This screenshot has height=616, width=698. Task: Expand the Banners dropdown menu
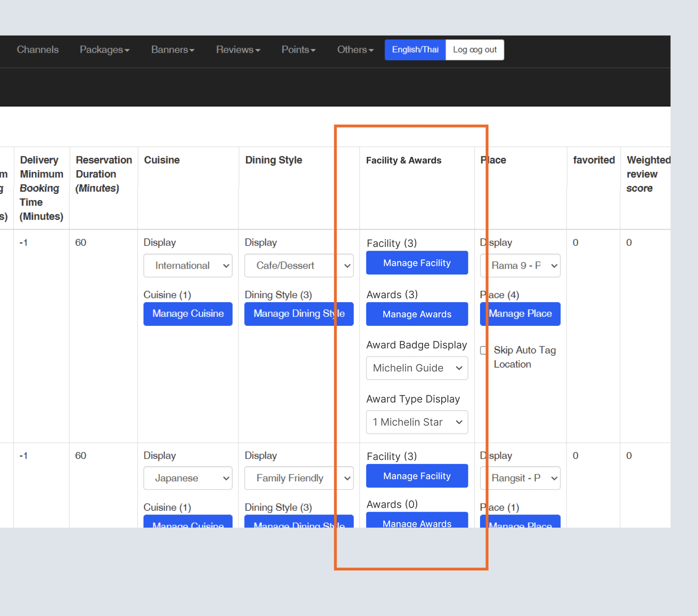172,49
